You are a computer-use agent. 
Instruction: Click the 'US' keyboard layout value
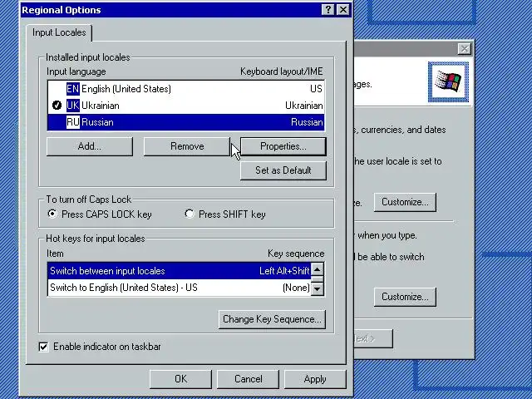316,89
